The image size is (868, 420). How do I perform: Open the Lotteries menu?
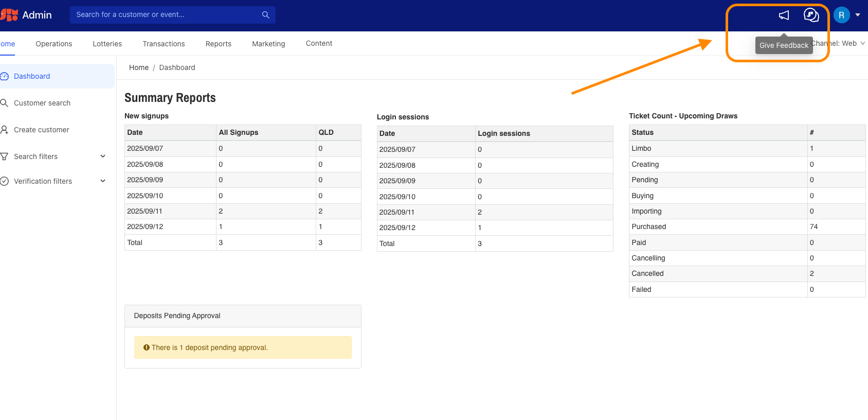(x=107, y=44)
